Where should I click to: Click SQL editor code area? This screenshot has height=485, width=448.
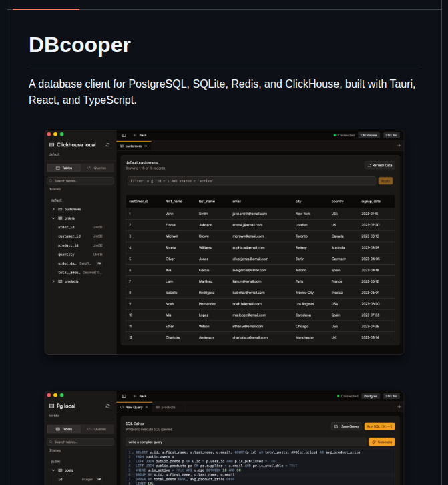[x=260, y=467]
